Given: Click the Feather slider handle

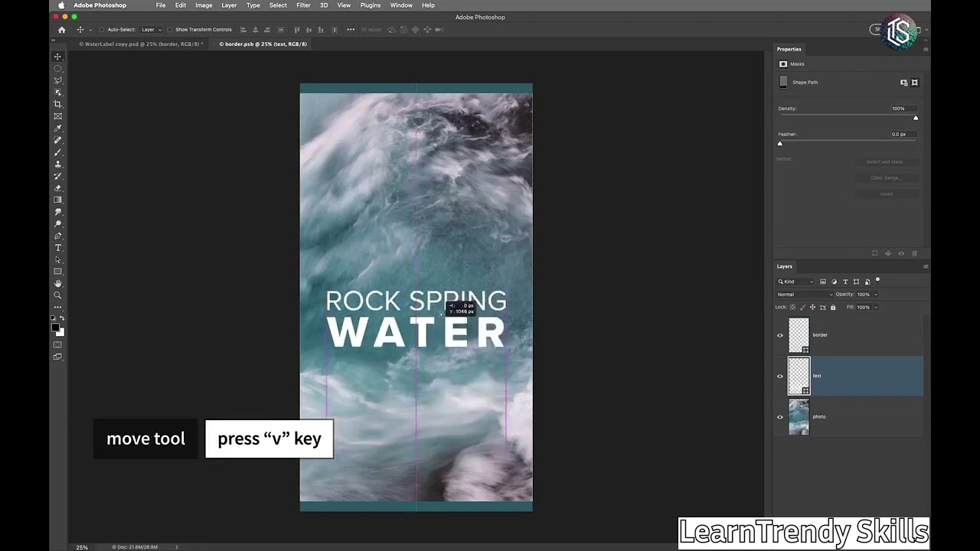Looking at the screenshot, I should [780, 144].
